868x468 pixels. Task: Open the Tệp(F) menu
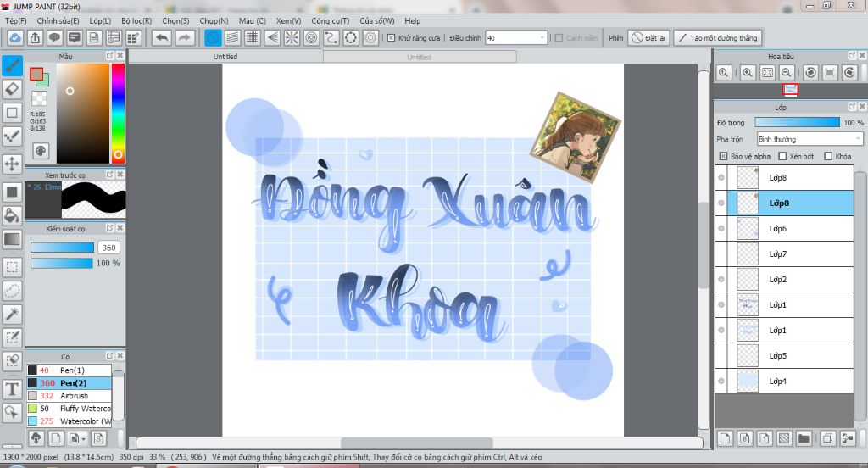(15, 20)
